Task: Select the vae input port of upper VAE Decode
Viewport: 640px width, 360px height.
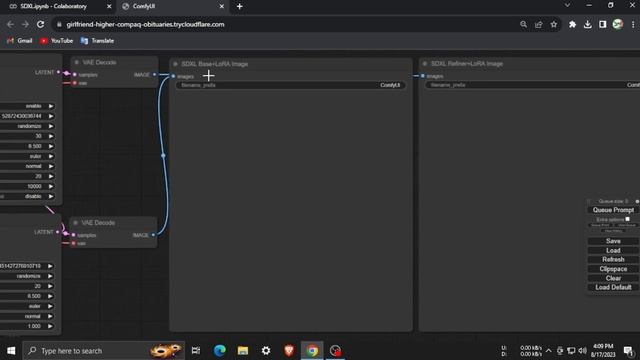Action: click(75, 83)
